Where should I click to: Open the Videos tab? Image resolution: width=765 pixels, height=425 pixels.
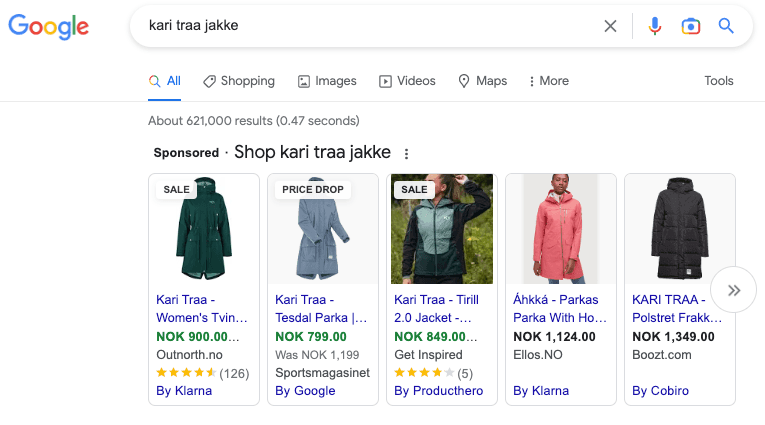pos(407,81)
